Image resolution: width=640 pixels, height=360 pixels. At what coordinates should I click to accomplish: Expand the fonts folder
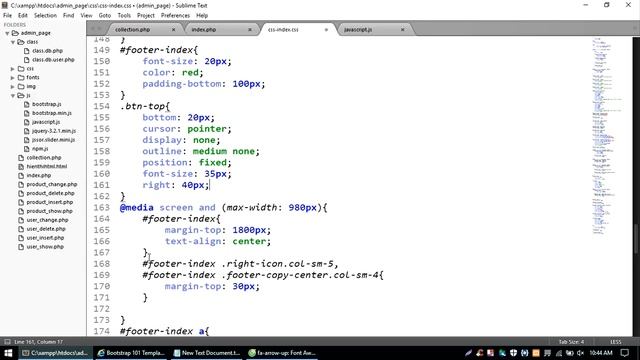click(13, 78)
